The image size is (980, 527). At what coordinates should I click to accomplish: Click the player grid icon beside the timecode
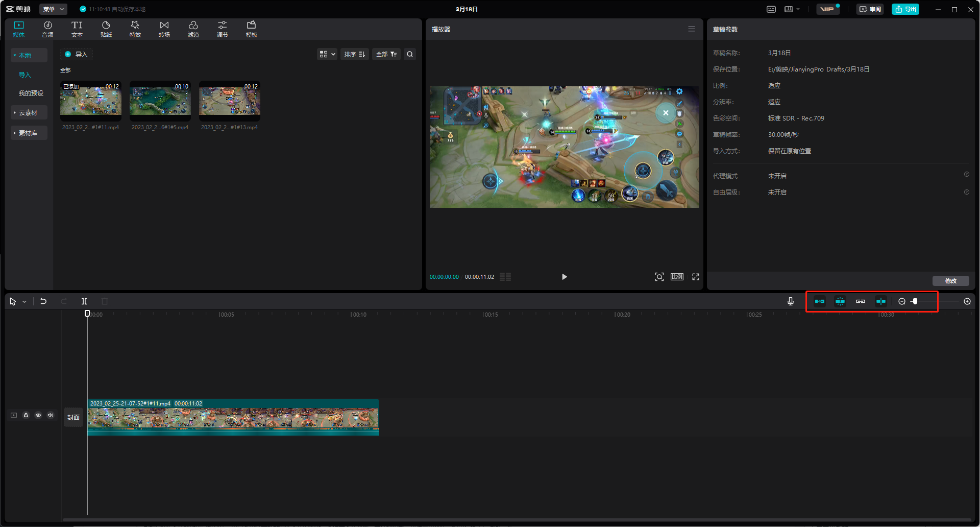click(x=505, y=277)
